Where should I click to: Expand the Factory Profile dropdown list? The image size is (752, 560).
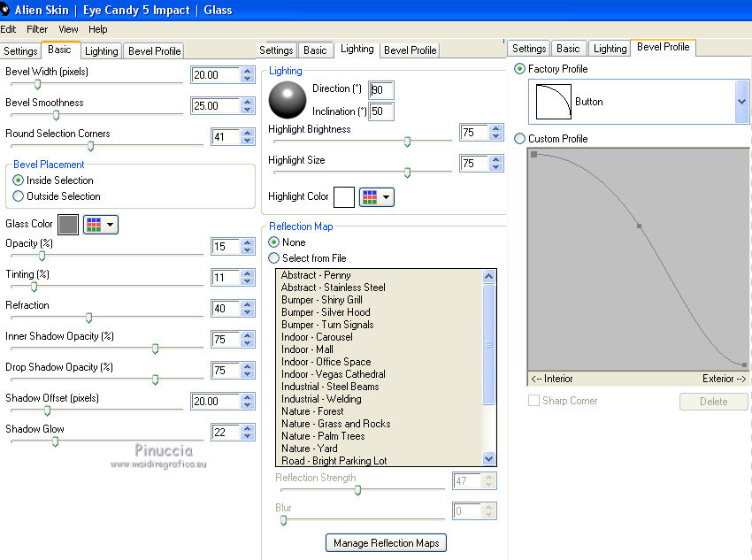[x=741, y=102]
